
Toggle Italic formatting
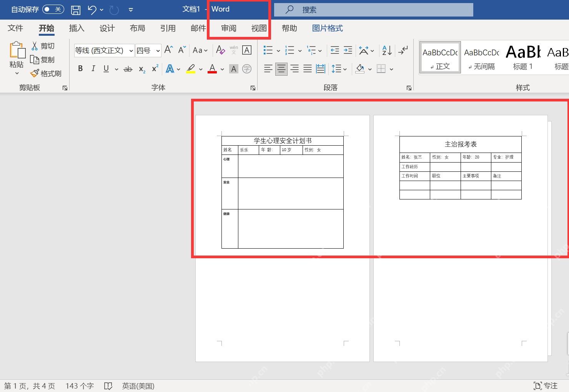(93, 69)
